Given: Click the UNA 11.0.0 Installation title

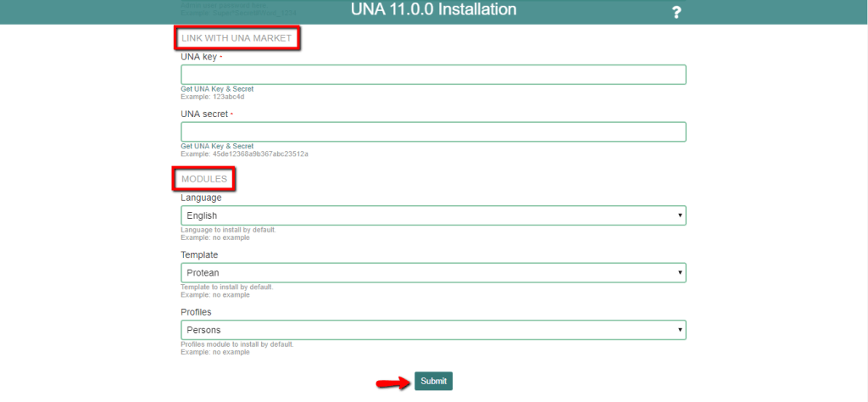Looking at the screenshot, I should point(433,9).
